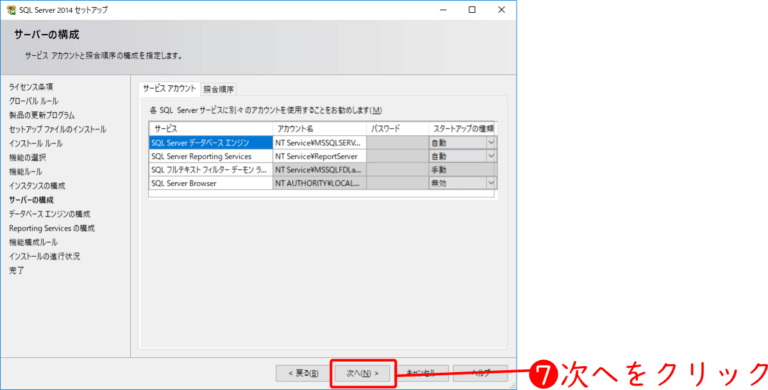Click the Next (次へ) button
768x390 pixels.
click(x=363, y=373)
